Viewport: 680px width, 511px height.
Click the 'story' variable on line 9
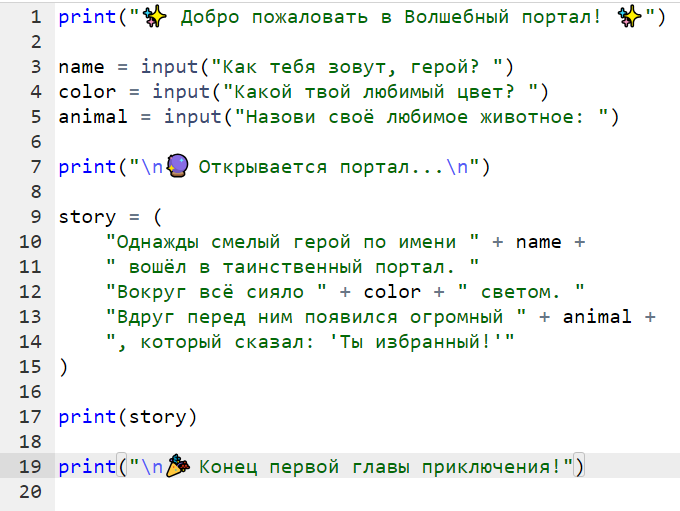click(87, 217)
